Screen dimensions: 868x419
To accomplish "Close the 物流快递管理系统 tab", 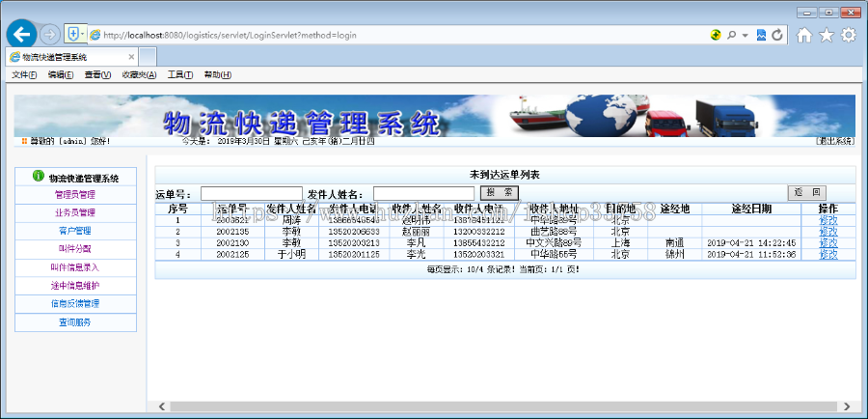I will [x=131, y=57].
